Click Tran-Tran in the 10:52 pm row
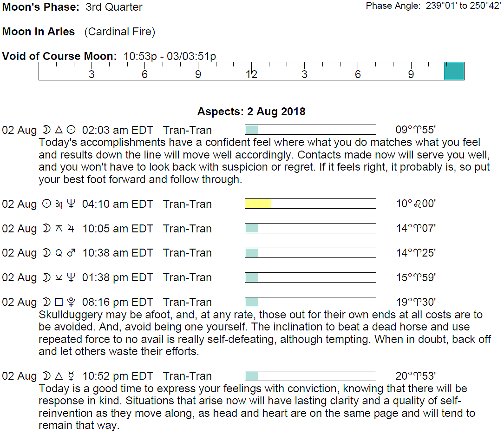This screenshot has height=435, width=504. pos(187,376)
